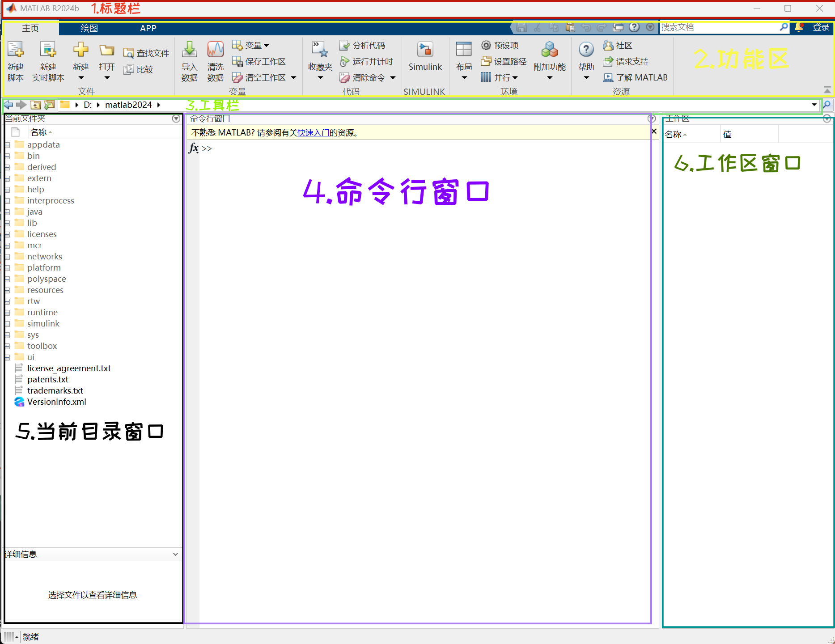
Task: Go up one folder level icon
Action: click(x=35, y=105)
